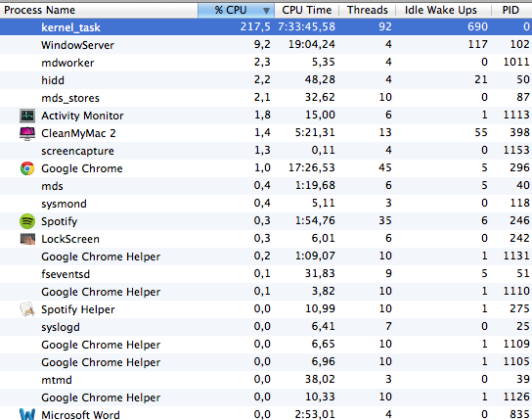This screenshot has width=532, height=420.
Task: Select the Spotify Helper process name
Action: tap(78, 309)
